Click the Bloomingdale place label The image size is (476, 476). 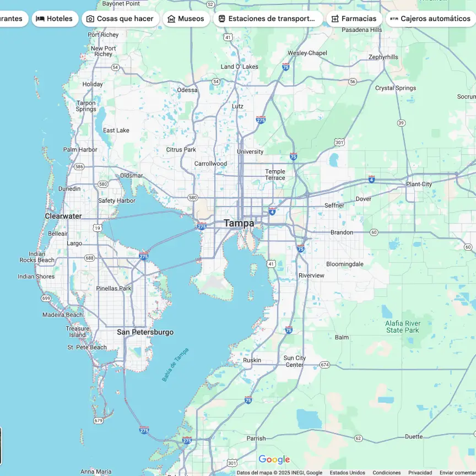tap(345, 264)
